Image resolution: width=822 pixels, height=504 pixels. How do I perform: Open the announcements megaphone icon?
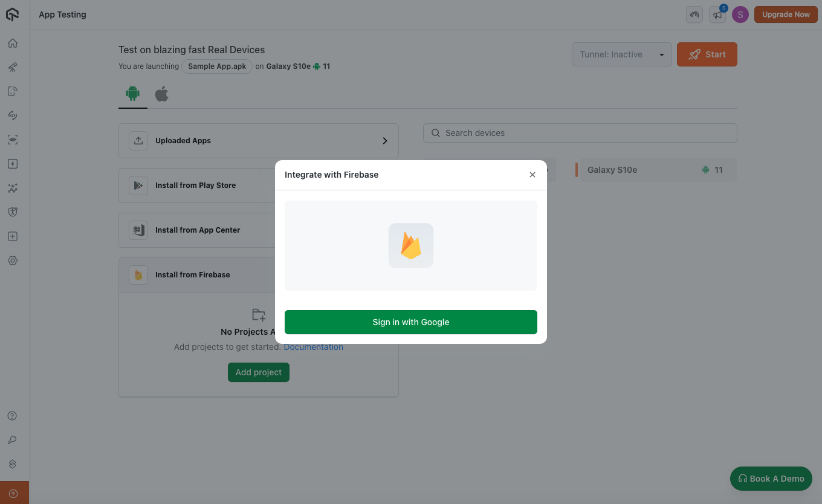[717, 15]
